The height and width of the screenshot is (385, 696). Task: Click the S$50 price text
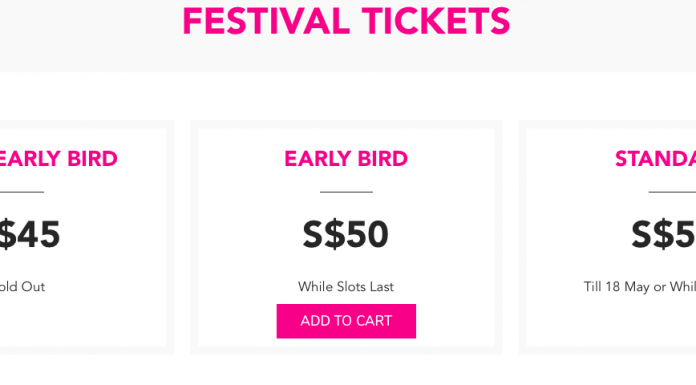click(x=346, y=234)
